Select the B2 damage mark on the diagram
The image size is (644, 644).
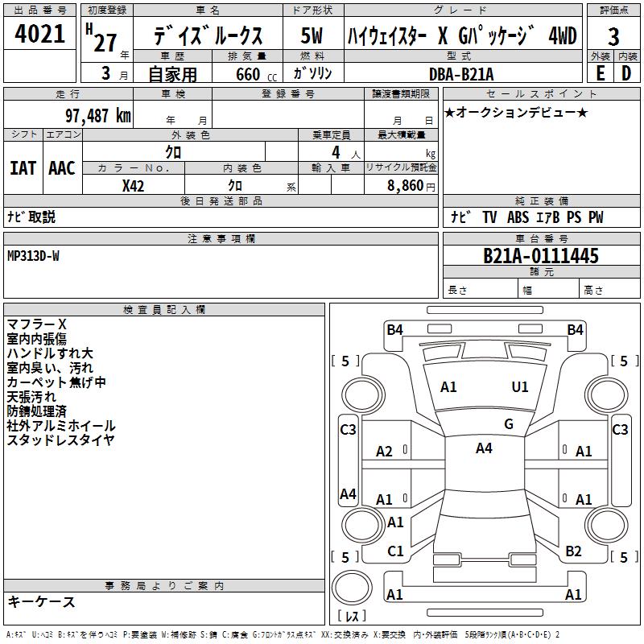click(x=573, y=551)
